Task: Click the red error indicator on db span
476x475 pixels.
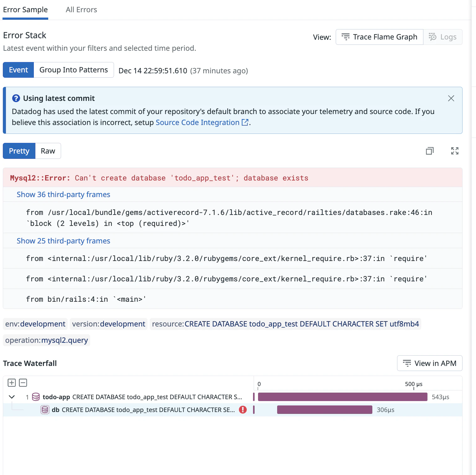Action: tap(243, 410)
